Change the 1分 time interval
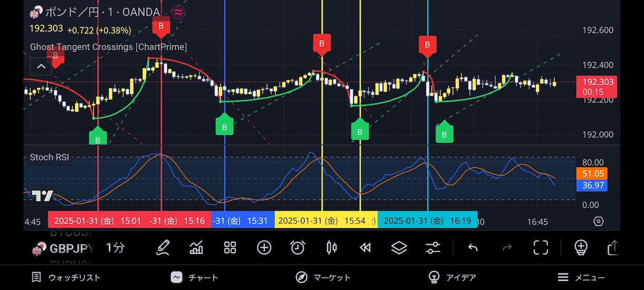 coord(115,248)
